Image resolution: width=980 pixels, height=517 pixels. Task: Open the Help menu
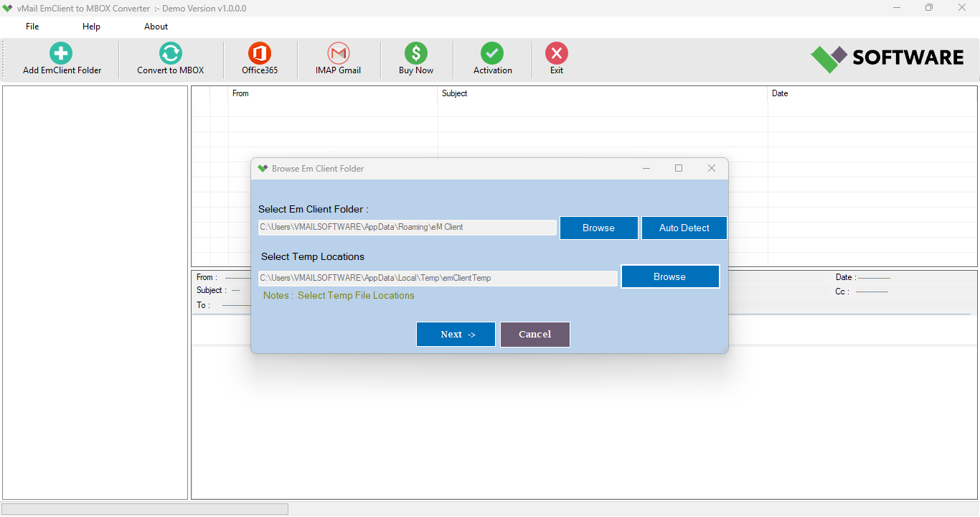(91, 27)
